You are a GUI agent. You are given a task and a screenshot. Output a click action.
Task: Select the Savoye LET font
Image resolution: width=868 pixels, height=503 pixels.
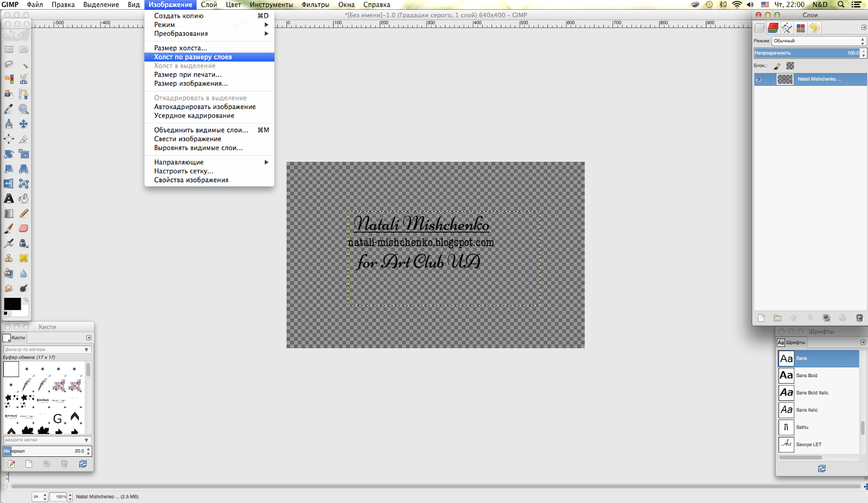click(819, 444)
